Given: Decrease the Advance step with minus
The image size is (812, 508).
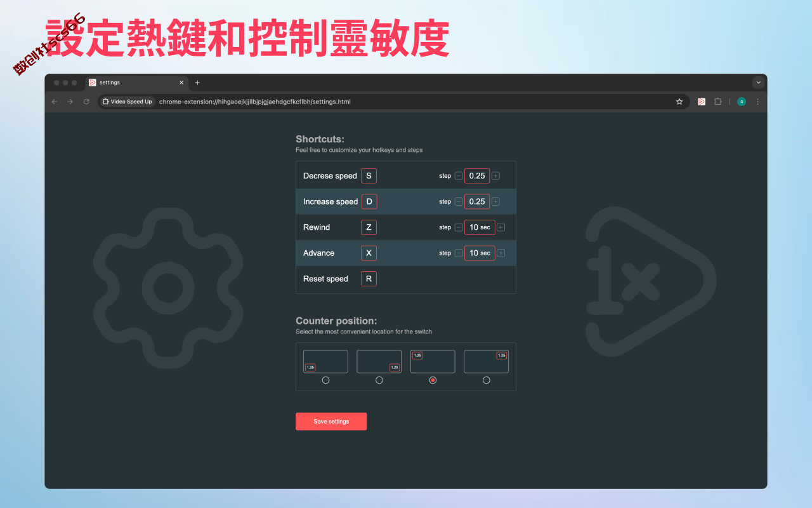Looking at the screenshot, I should pos(459,253).
